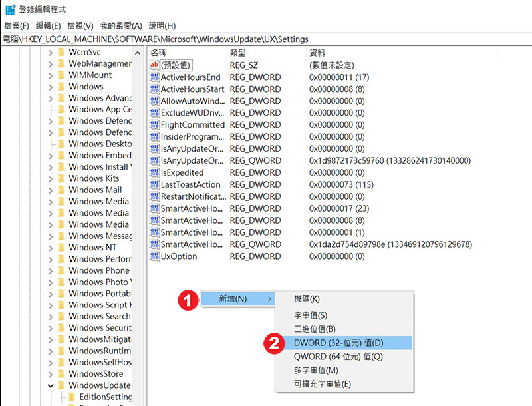Open the 檢視(V) menu
Viewport: 532px width, 406px height.
point(80,26)
